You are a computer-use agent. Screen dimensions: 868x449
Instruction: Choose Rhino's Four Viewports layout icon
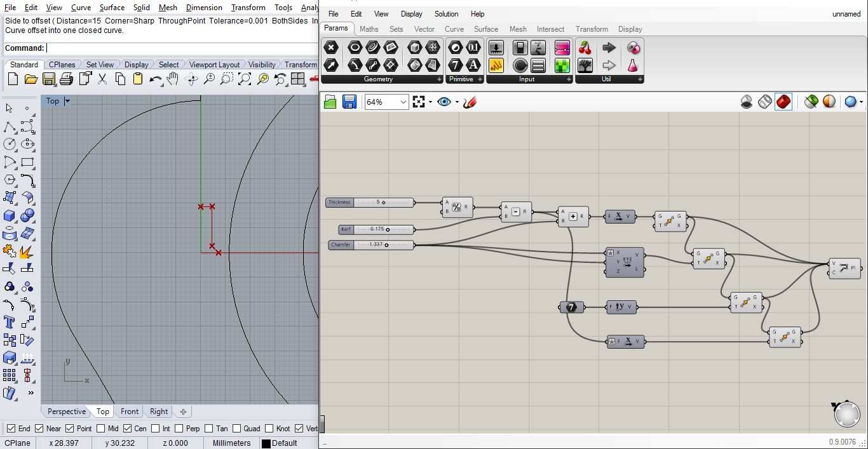[298, 79]
